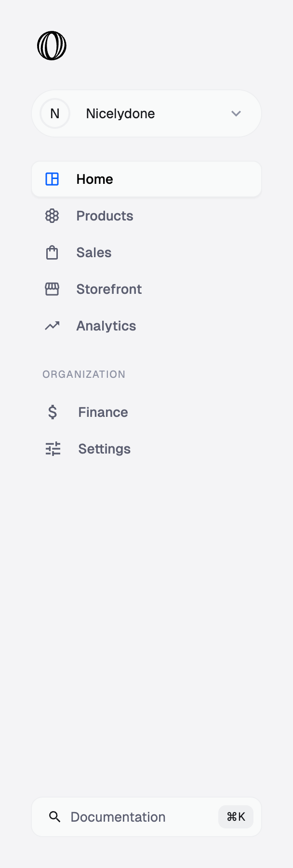293x868 pixels.
Task: Click the Home dashboard icon
Action: click(52, 179)
